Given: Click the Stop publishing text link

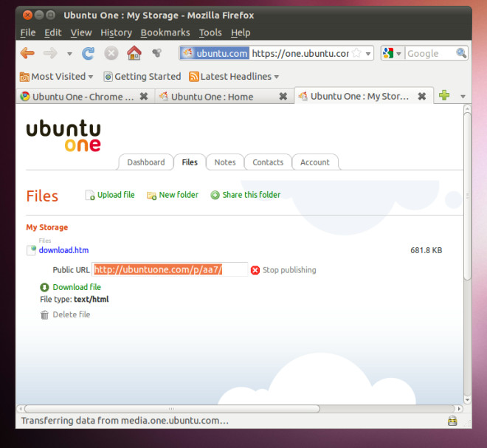Looking at the screenshot, I should pos(289,270).
